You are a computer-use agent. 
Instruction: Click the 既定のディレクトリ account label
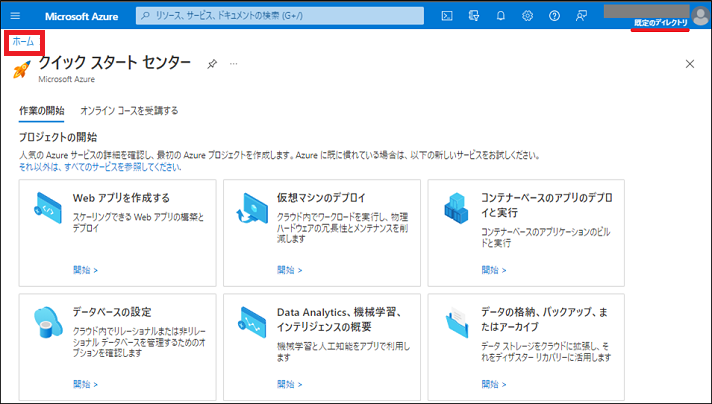click(661, 23)
